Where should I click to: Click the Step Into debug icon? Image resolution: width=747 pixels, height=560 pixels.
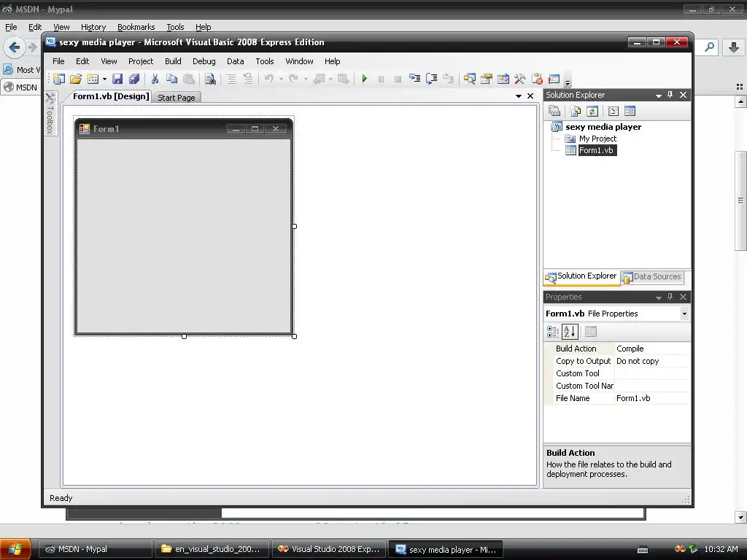414,79
